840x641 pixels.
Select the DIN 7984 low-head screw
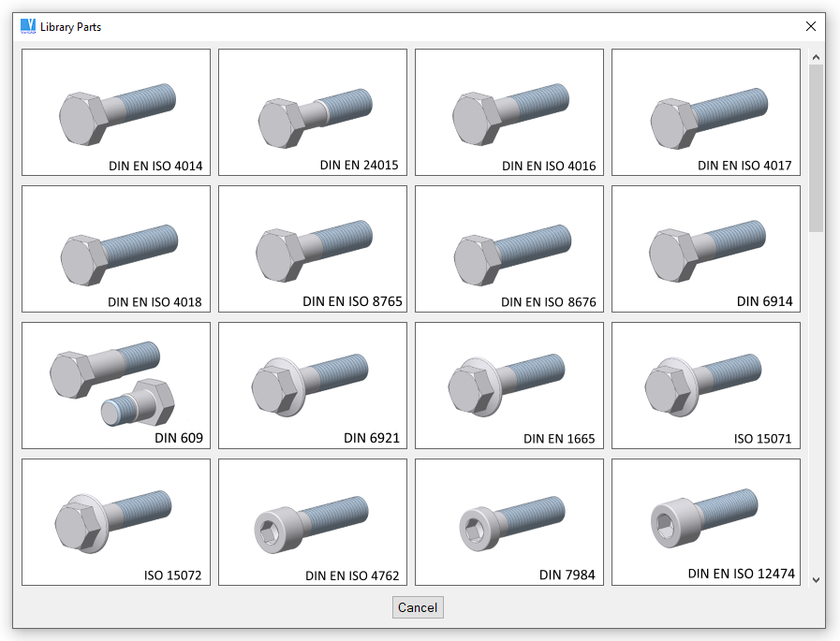509,522
